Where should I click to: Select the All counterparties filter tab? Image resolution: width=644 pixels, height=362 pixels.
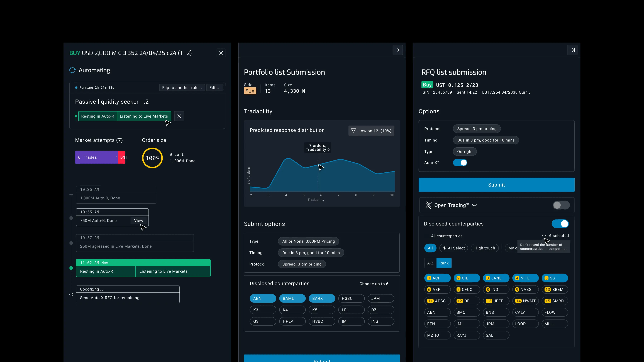(430, 248)
